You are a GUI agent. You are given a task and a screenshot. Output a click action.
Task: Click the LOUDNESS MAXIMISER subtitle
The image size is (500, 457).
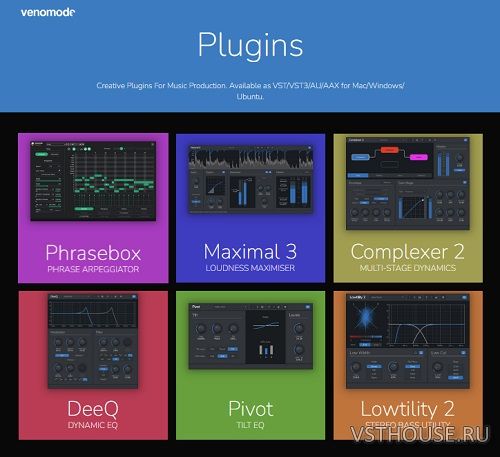(x=250, y=268)
